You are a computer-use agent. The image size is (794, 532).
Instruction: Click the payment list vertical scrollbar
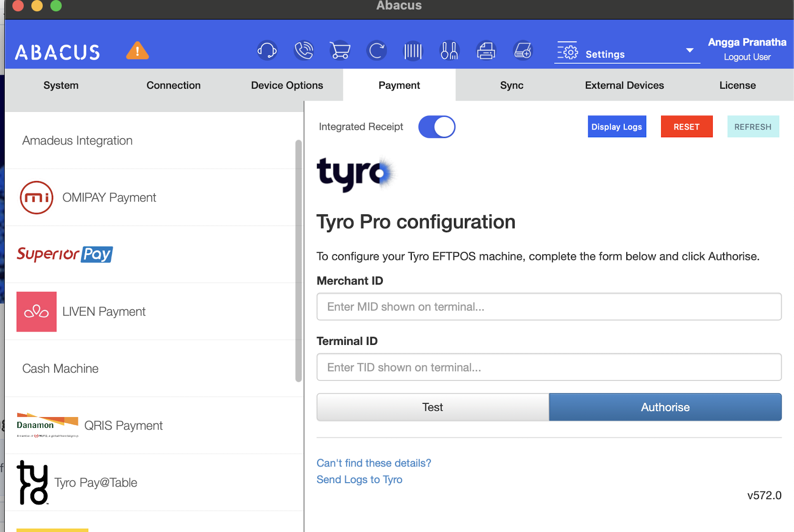[299, 261]
